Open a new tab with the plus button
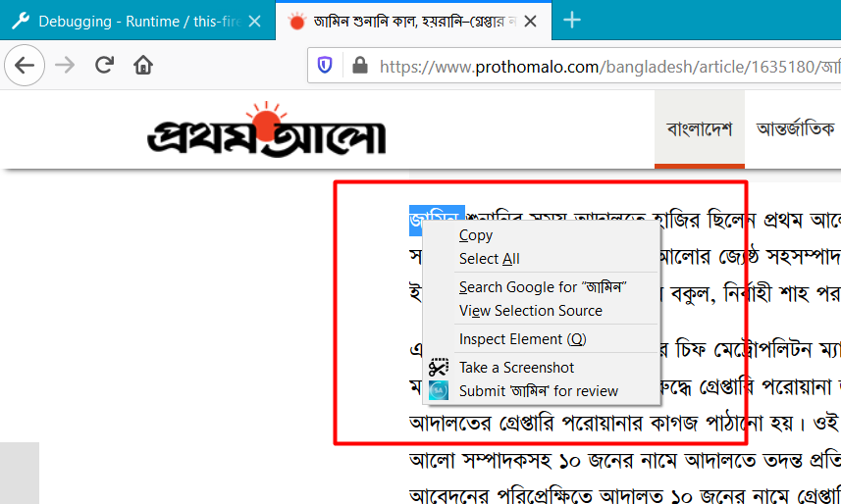Screen dimensions: 841x504 click(572, 21)
